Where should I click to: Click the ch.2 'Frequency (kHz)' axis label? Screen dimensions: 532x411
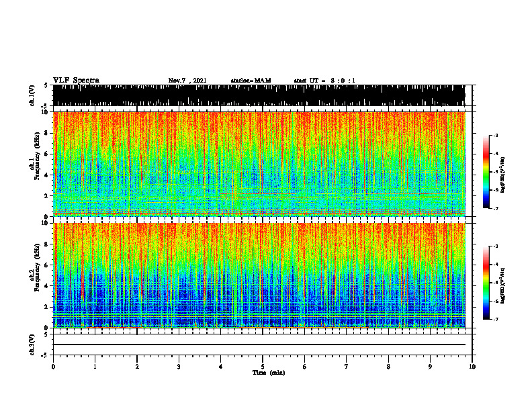[37, 267]
